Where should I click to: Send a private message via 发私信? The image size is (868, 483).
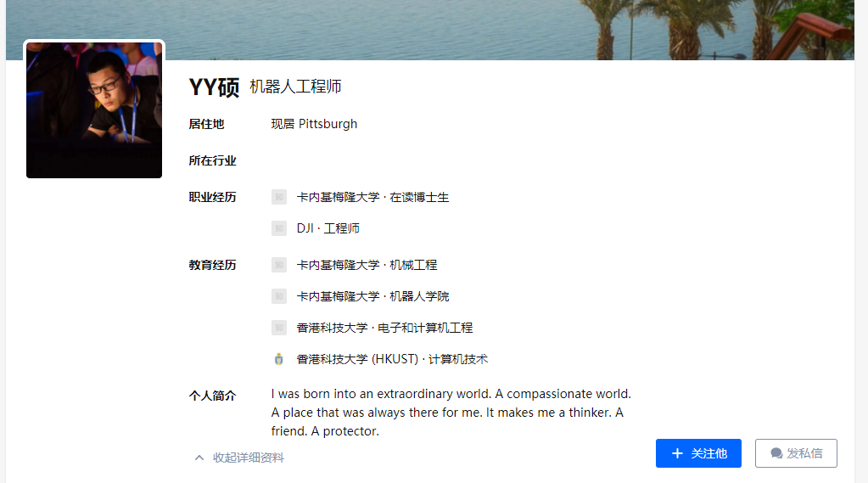point(796,453)
